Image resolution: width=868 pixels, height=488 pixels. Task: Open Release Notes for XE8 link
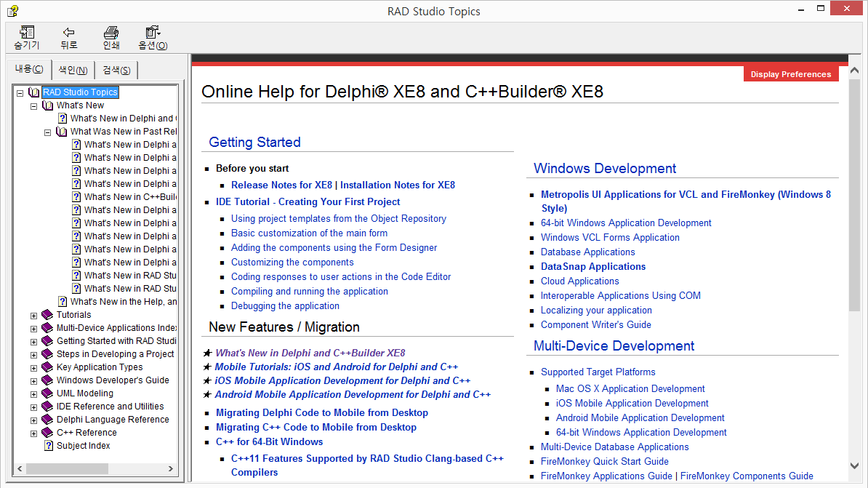point(282,185)
